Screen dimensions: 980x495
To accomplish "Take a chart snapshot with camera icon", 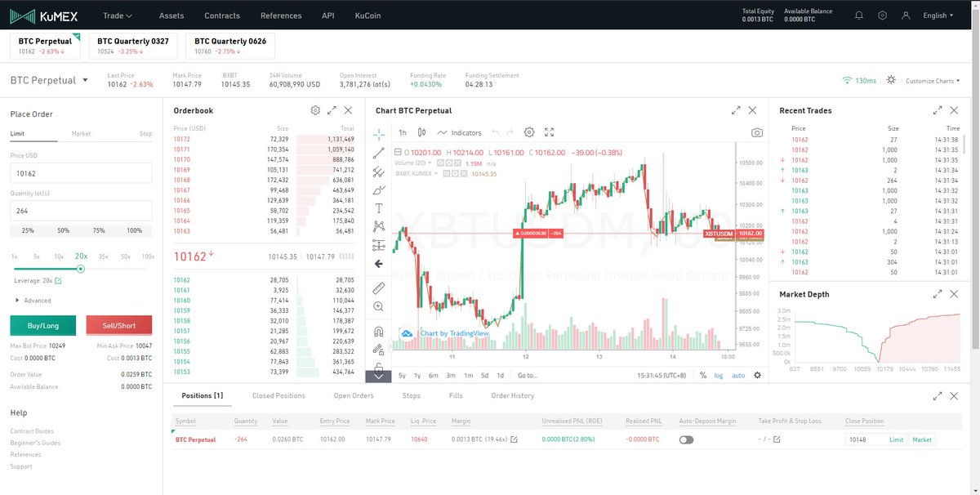I will point(757,132).
